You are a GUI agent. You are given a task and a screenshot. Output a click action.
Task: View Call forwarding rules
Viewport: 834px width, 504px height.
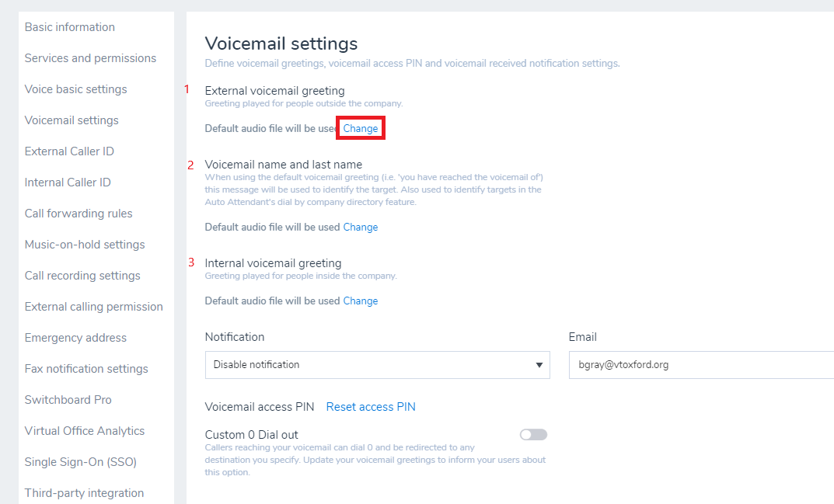[x=79, y=213]
